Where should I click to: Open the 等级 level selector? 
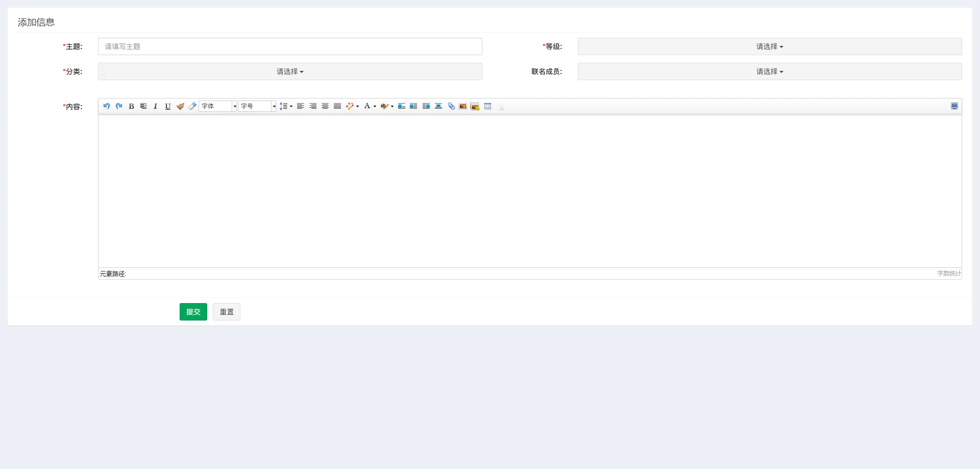tap(769, 46)
